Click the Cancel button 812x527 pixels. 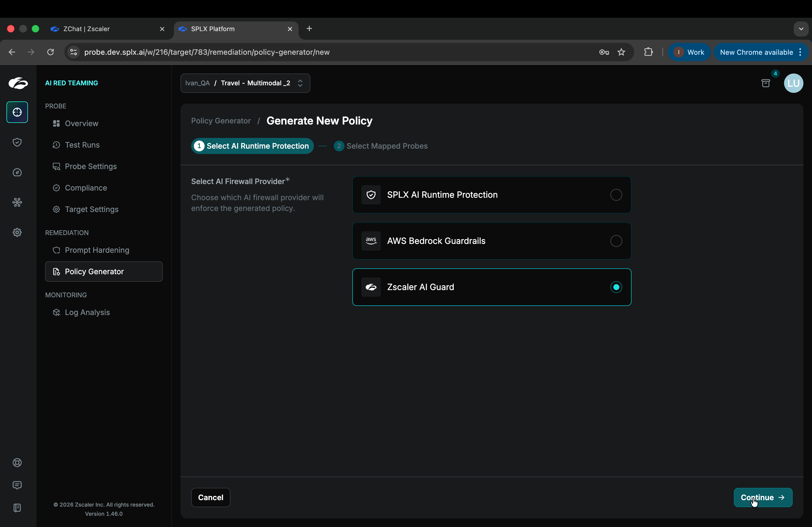211,497
